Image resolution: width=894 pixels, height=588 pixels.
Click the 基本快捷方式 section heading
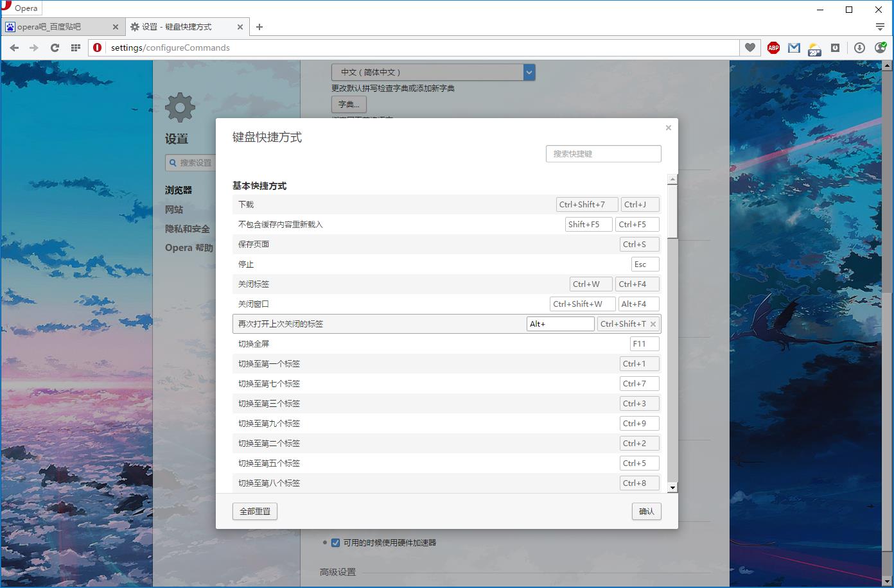259,186
